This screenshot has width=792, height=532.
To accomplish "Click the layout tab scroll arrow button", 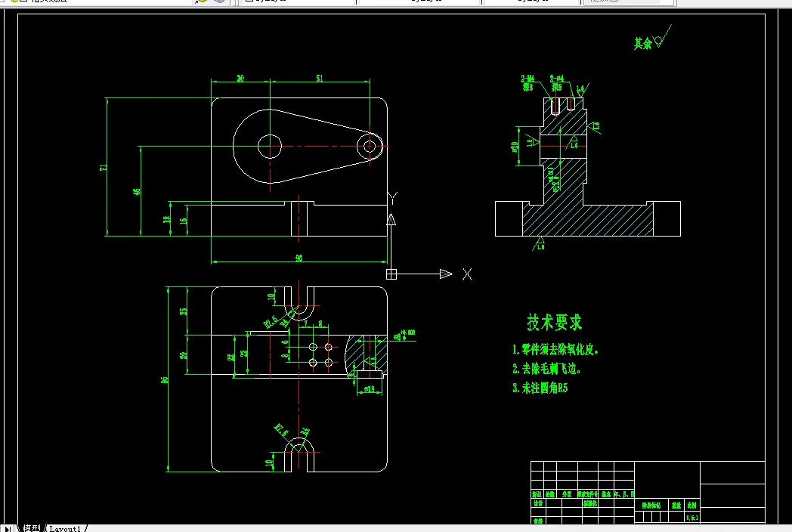I will pyautogui.click(x=8, y=528).
